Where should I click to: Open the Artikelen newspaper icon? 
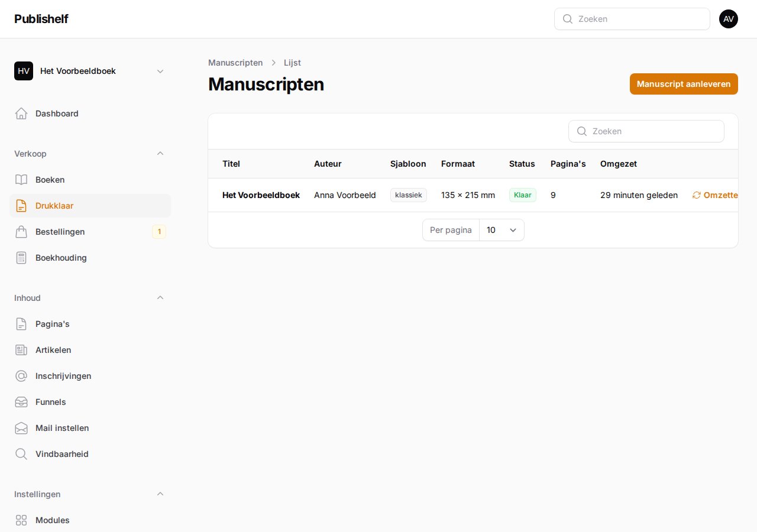pyautogui.click(x=21, y=350)
